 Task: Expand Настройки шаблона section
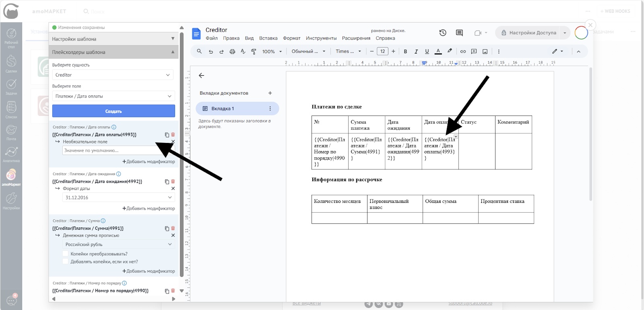click(x=114, y=39)
